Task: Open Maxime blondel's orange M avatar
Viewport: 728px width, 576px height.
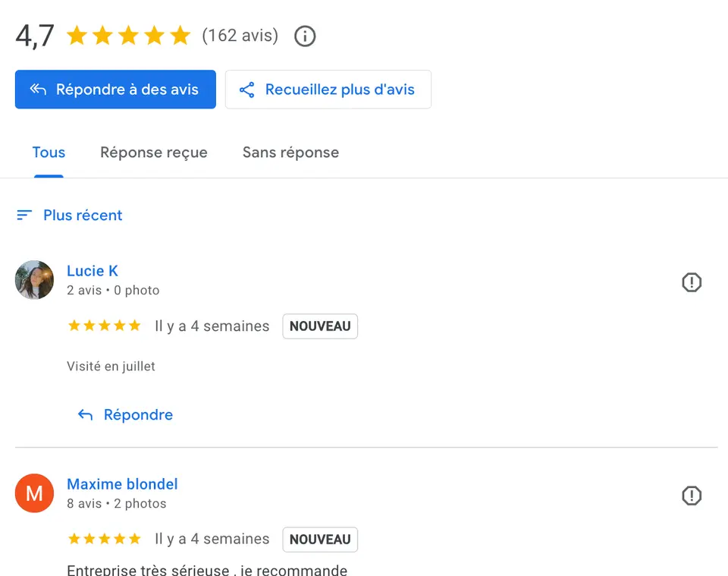Action: pos(34,493)
